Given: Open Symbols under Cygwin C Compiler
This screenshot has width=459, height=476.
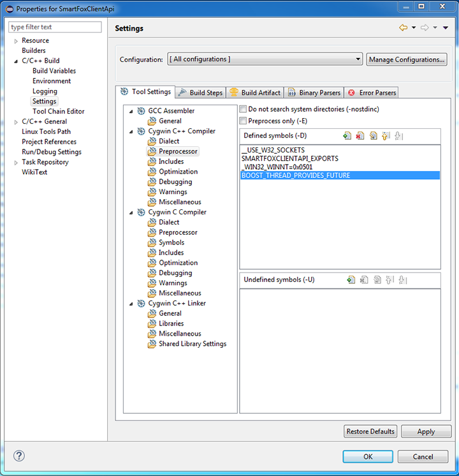Looking at the screenshot, I should (171, 242).
